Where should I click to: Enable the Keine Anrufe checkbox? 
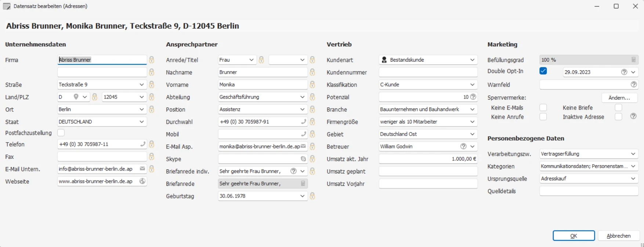click(543, 117)
